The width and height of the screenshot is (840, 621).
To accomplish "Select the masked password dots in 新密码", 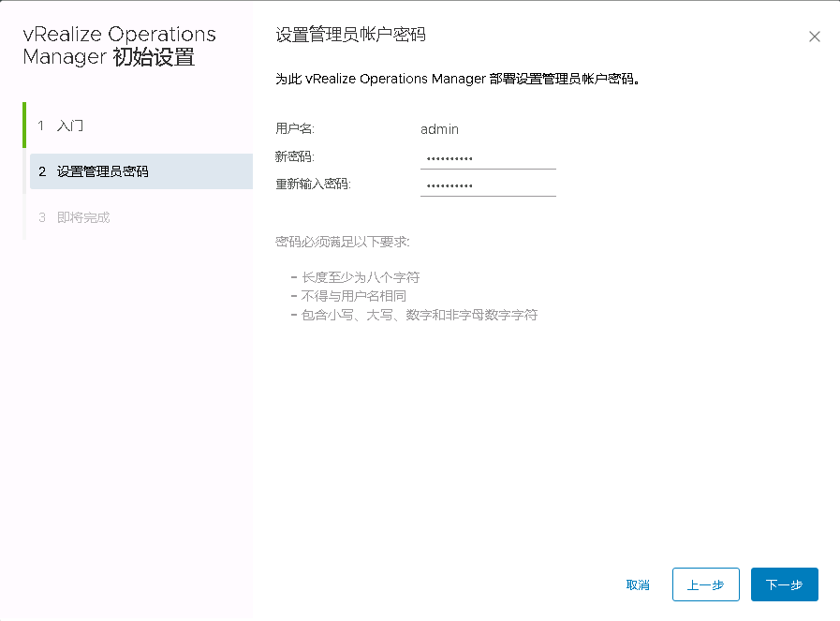I will [448, 159].
